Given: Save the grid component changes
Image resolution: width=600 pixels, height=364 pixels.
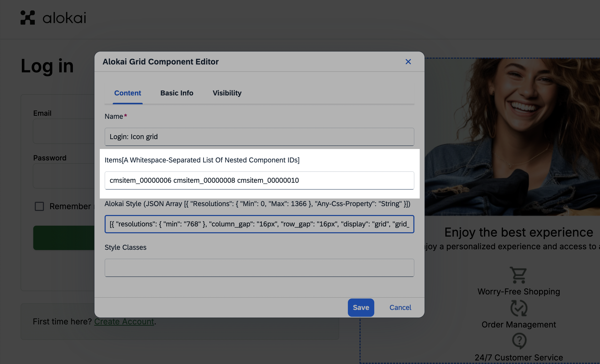Looking at the screenshot, I should (361, 307).
